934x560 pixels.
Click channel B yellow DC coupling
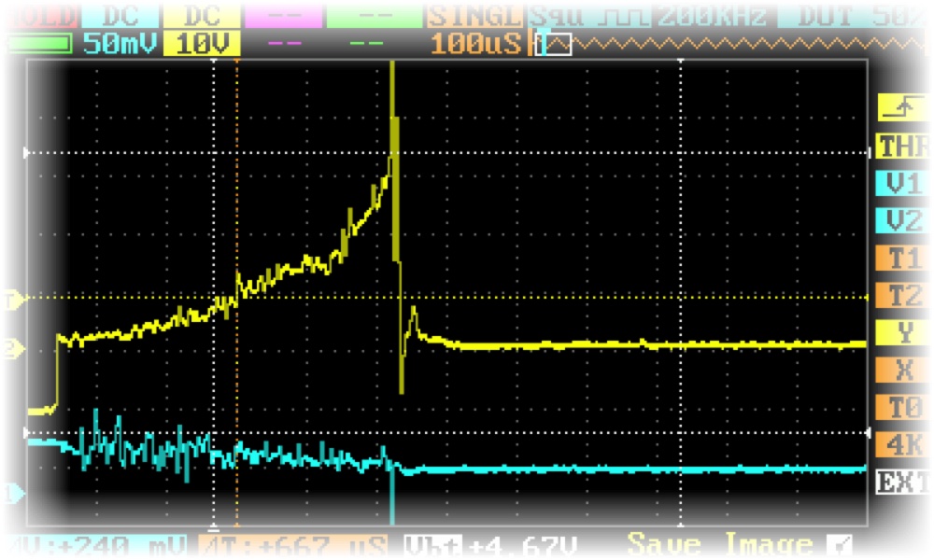202,16
